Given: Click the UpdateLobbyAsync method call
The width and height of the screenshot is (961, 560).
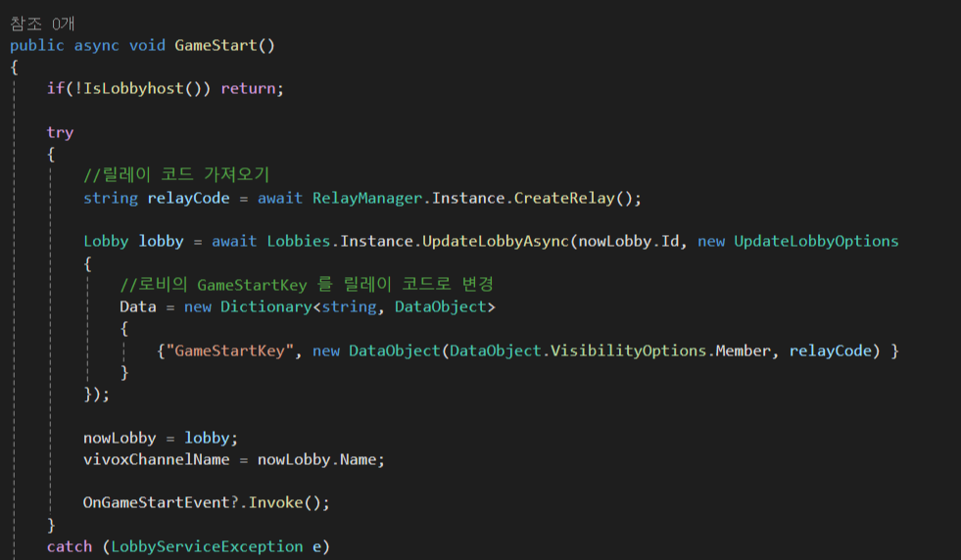Looking at the screenshot, I should coord(496,242).
